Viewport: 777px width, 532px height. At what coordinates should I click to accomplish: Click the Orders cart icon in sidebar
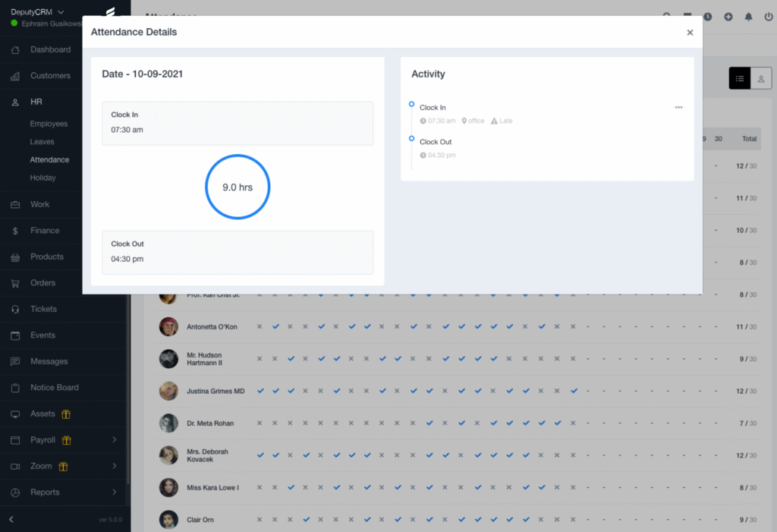pos(15,283)
